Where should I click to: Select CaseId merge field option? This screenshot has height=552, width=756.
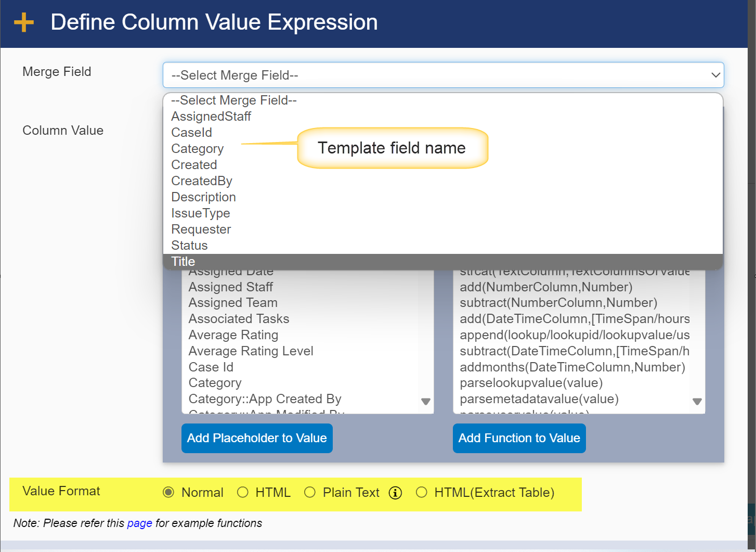pos(443,133)
